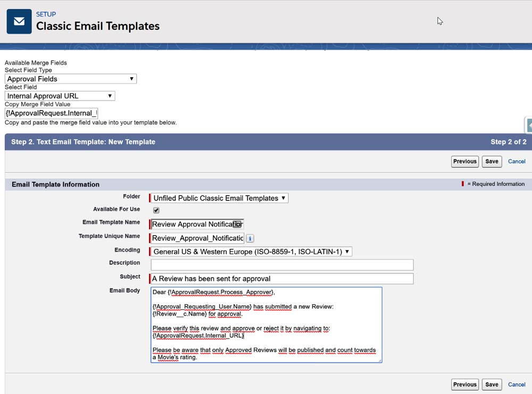Open the Internal Approval URL field dropdown
Image resolution: width=532 pixels, height=394 pixels.
pyautogui.click(x=60, y=96)
